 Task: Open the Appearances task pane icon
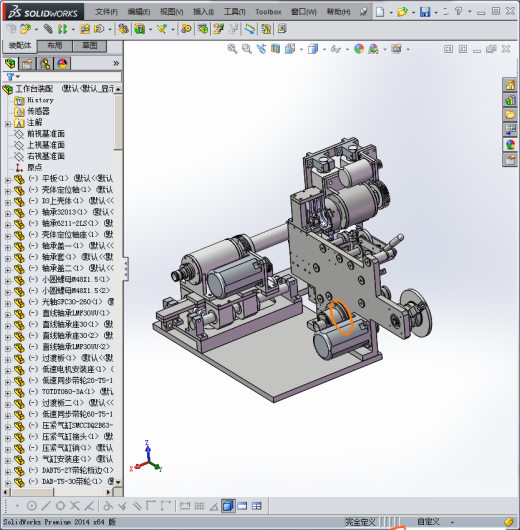pyautogui.click(x=510, y=145)
